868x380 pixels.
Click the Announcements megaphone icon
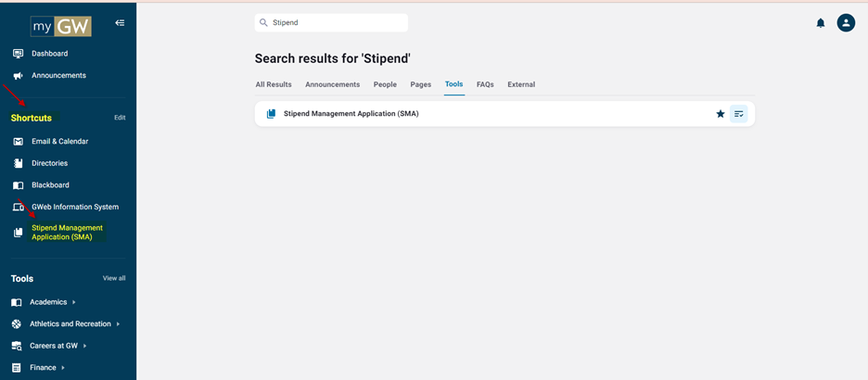click(x=18, y=76)
